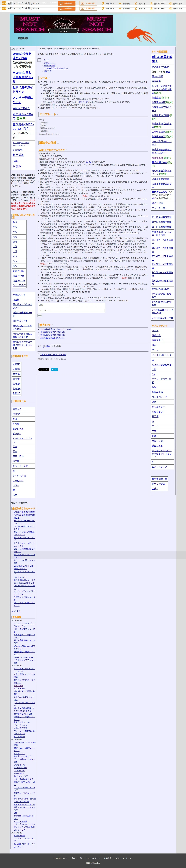This screenshot has height=868, width=186.
Task: Open ブラックリスト in right sidebar
Action: (x=159, y=208)
